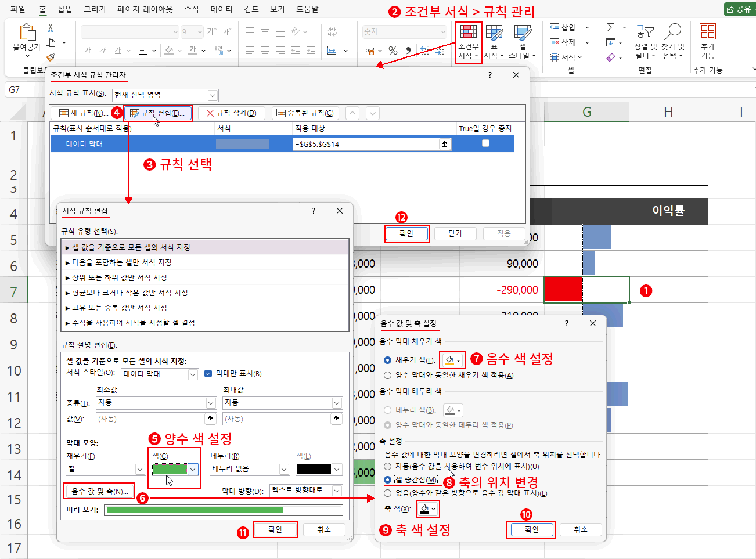Click the 새 규칙 button
The height and width of the screenshot is (559, 756).
(84, 113)
